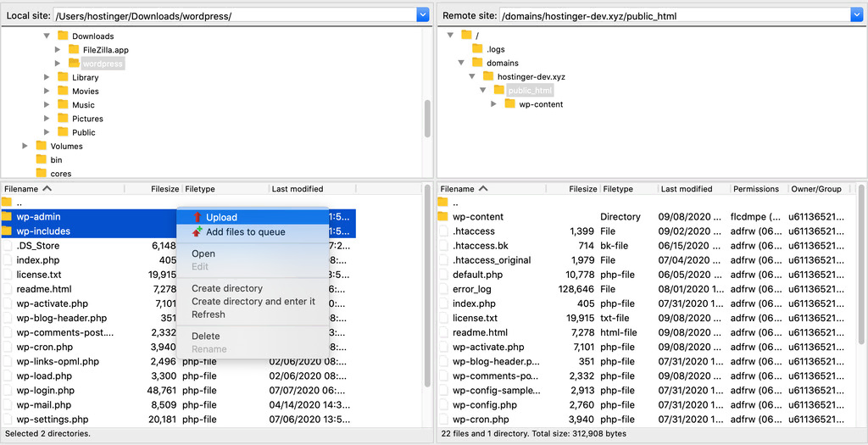
Task: Collapse the hostinger-dev.xyz tree node
Action: (473, 77)
